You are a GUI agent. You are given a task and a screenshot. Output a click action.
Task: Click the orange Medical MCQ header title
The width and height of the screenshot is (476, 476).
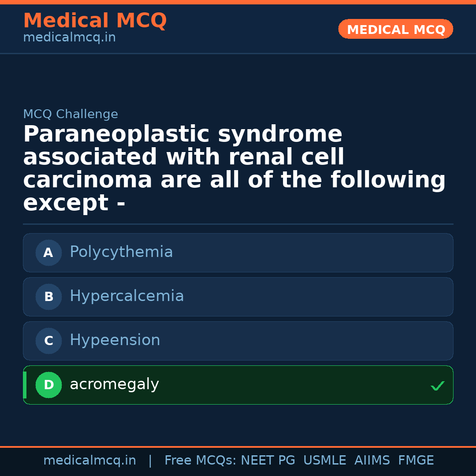click(95, 21)
